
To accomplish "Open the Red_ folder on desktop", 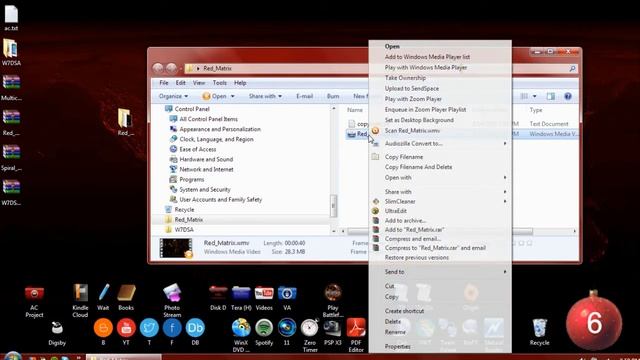I will click(x=125, y=122).
